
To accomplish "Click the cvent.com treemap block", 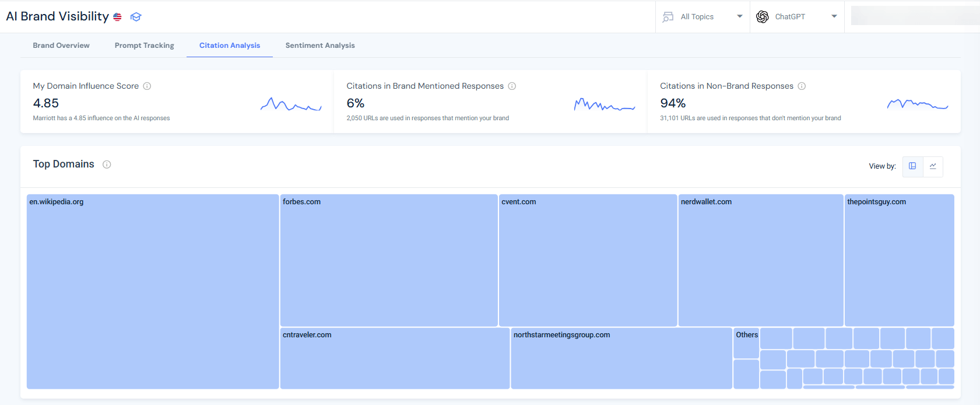I will click(x=588, y=260).
